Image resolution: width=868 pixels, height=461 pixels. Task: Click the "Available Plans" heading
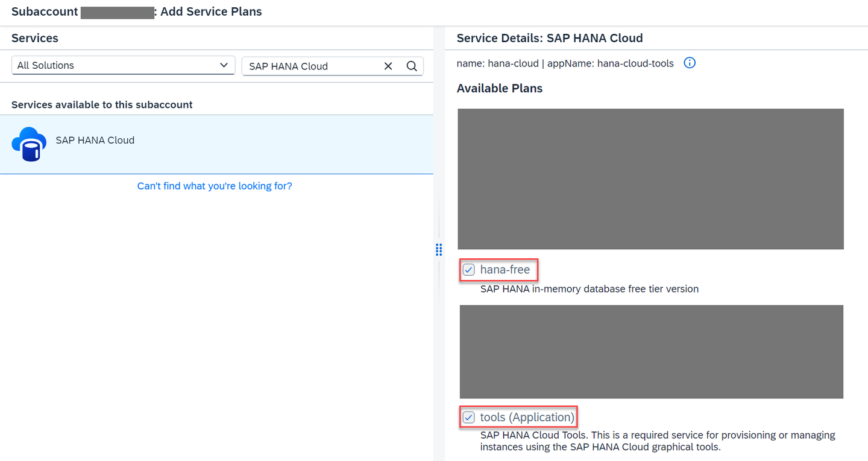point(500,88)
